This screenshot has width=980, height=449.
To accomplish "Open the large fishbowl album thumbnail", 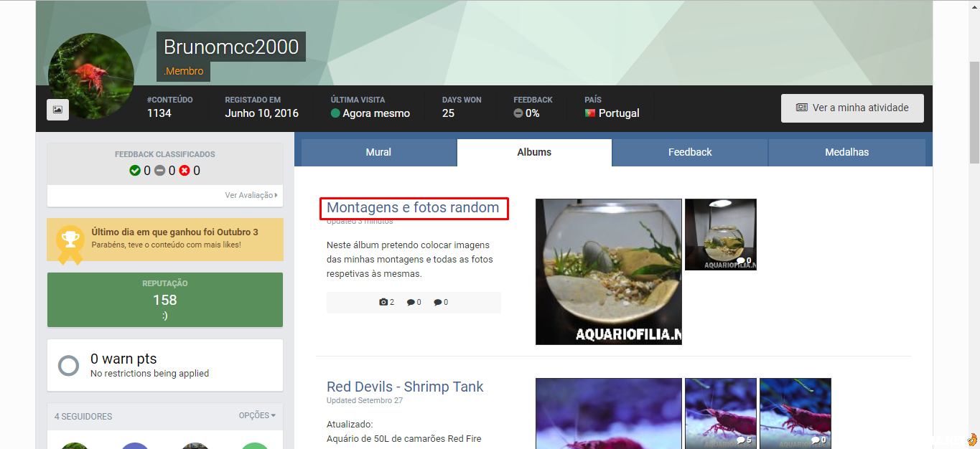I will (x=609, y=272).
